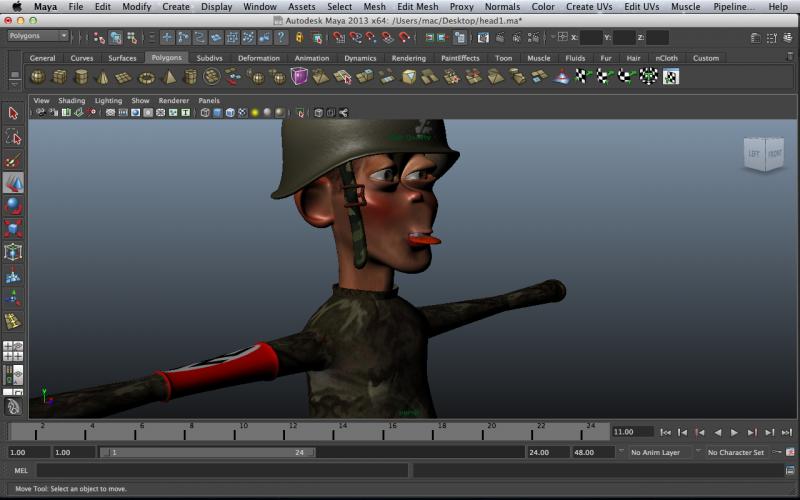Click the view cube in viewport
Viewport: 800px width, 500px height.
[x=763, y=154]
